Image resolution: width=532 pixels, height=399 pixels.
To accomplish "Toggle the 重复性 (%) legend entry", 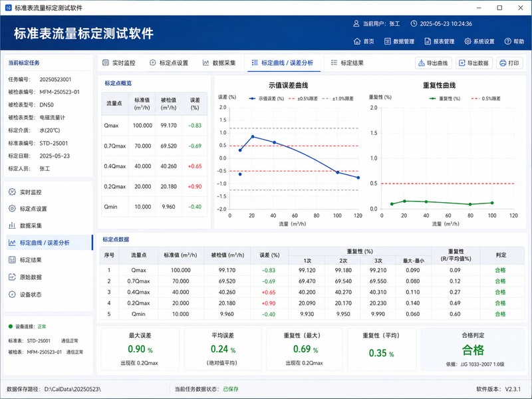I will (x=444, y=98).
